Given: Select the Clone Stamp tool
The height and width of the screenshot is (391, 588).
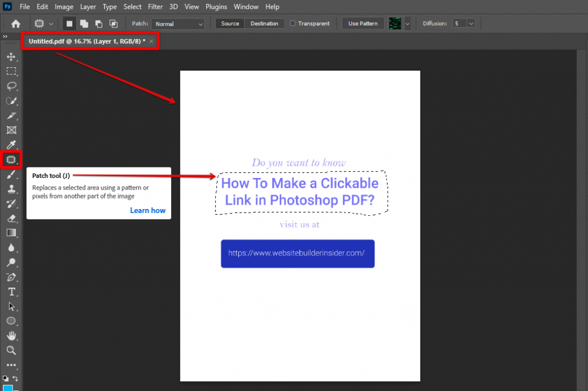Looking at the screenshot, I should (x=11, y=188).
